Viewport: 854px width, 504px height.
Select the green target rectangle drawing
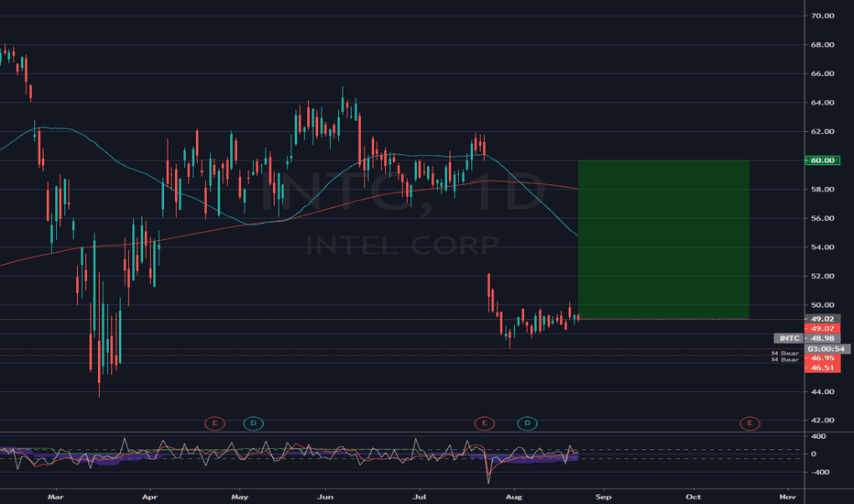(x=663, y=240)
